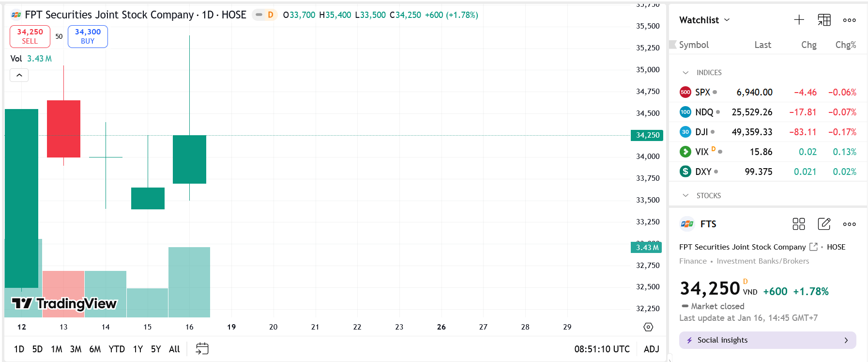
Task: Collapse volume indicator legend arrow
Action: click(x=19, y=75)
